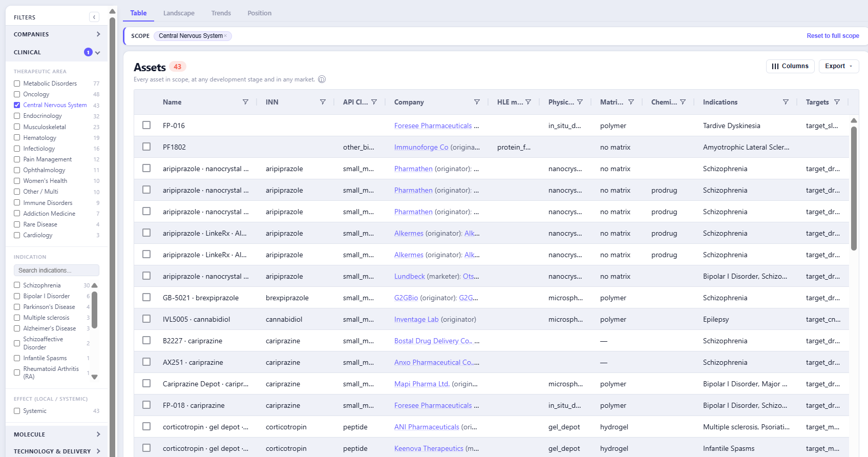
Task: Open the Bostal Drug Delivery Co. link
Action: [433, 341]
